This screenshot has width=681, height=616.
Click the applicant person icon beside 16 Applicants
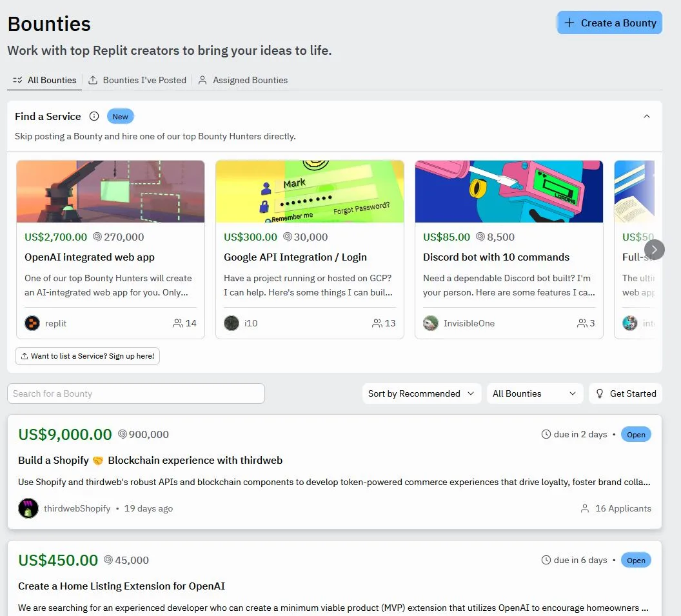click(x=584, y=508)
